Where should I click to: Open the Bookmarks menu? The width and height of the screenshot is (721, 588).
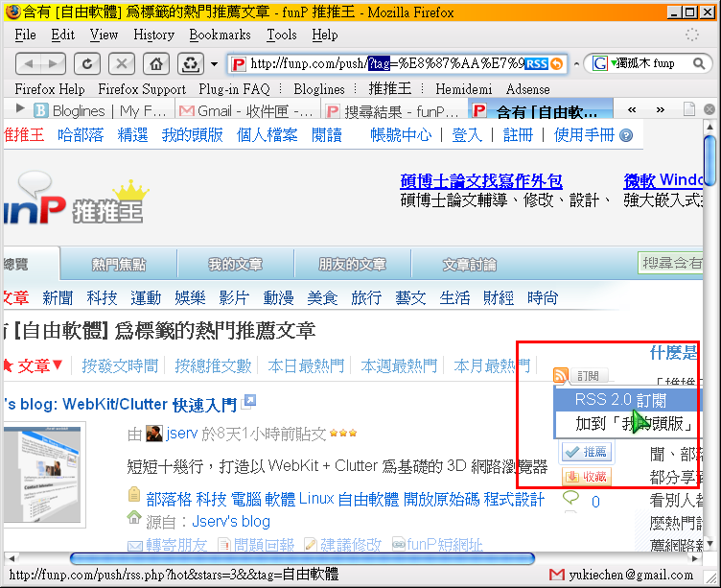pos(220,35)
